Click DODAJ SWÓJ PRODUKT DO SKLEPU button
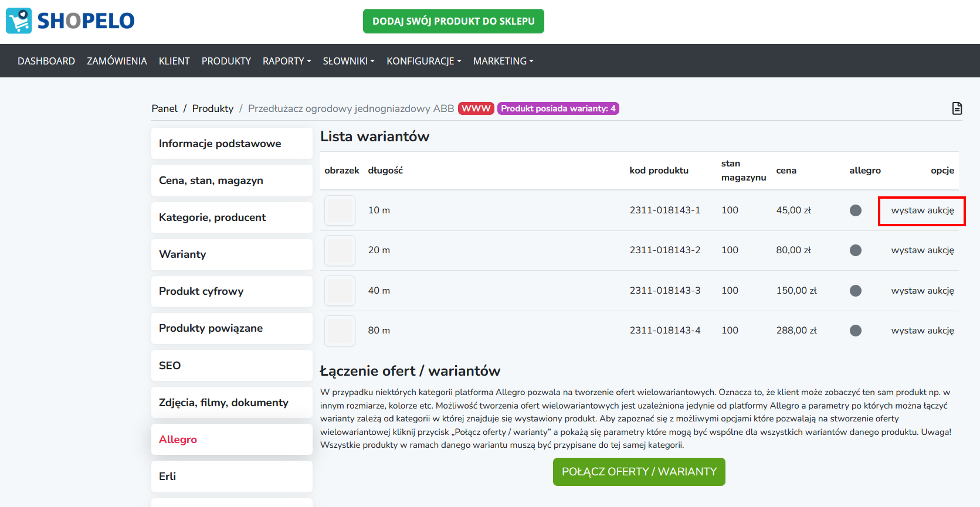This screenshot has height=507, width=980. tap(453, 21)
